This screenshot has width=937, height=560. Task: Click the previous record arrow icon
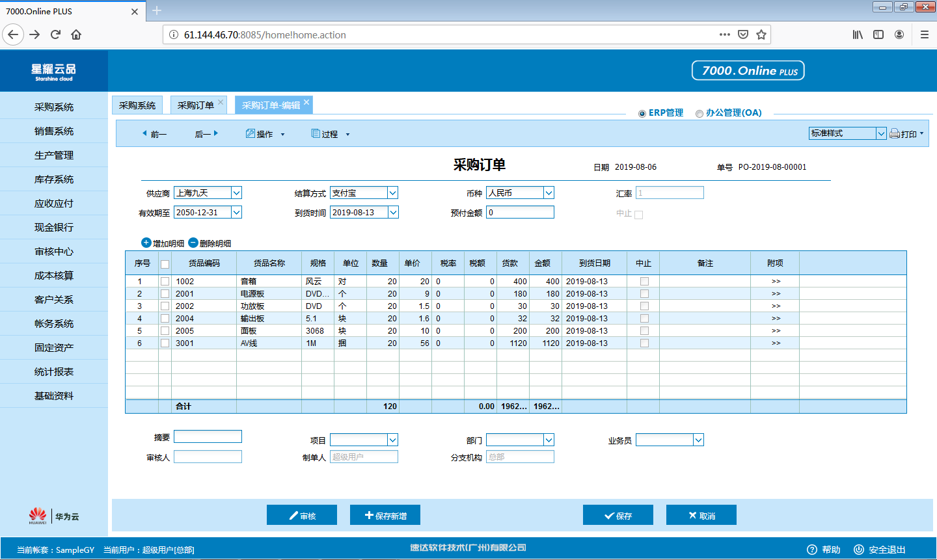pos(144,133)
